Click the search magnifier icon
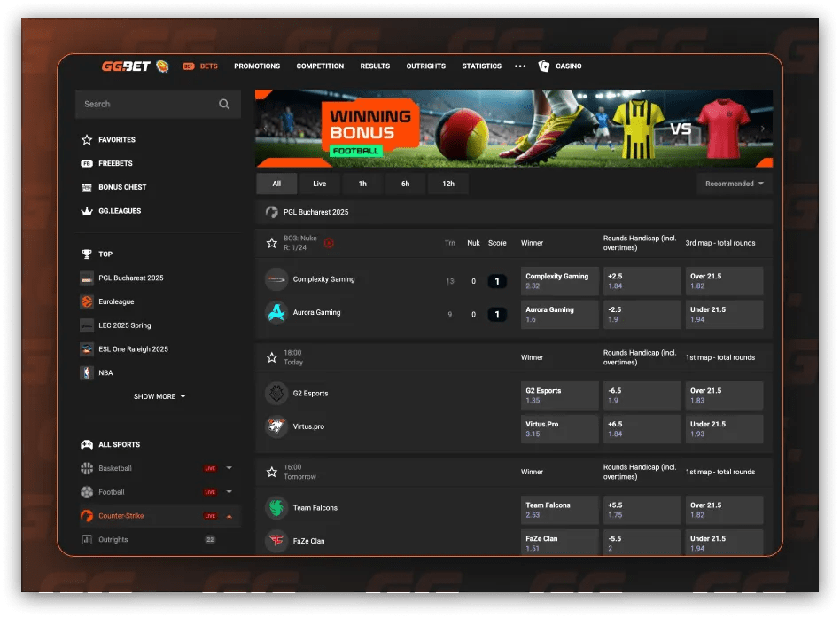The image size is (840, 618). 224,104
